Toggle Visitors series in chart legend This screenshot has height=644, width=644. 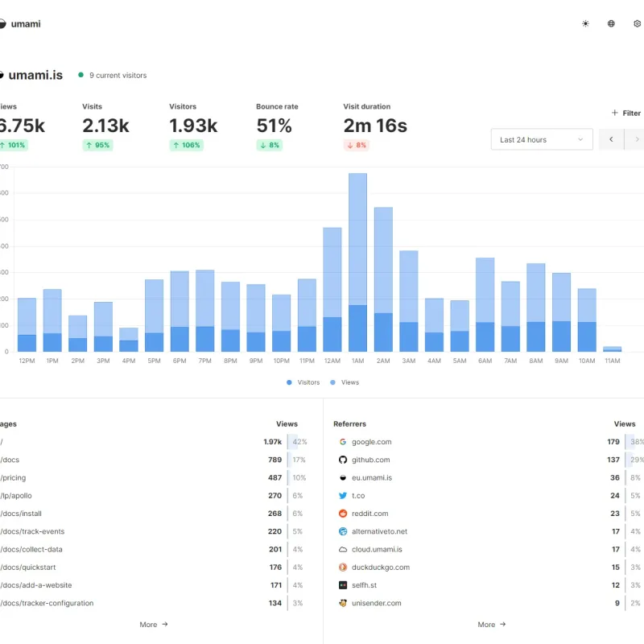303,382
